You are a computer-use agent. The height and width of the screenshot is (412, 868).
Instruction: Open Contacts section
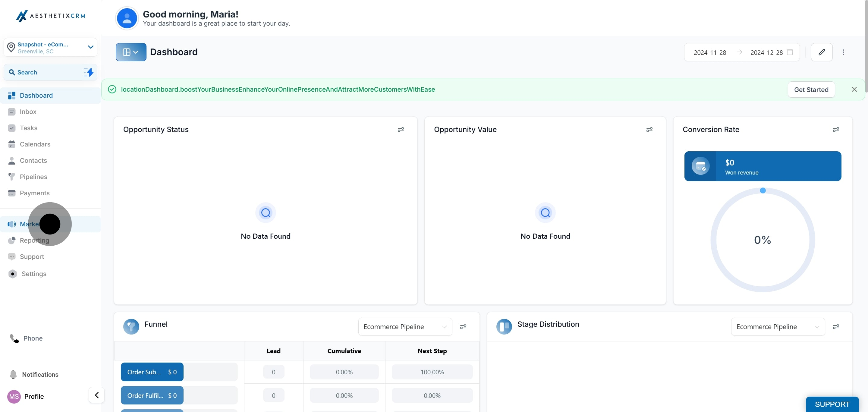click(x=51, y=160)
